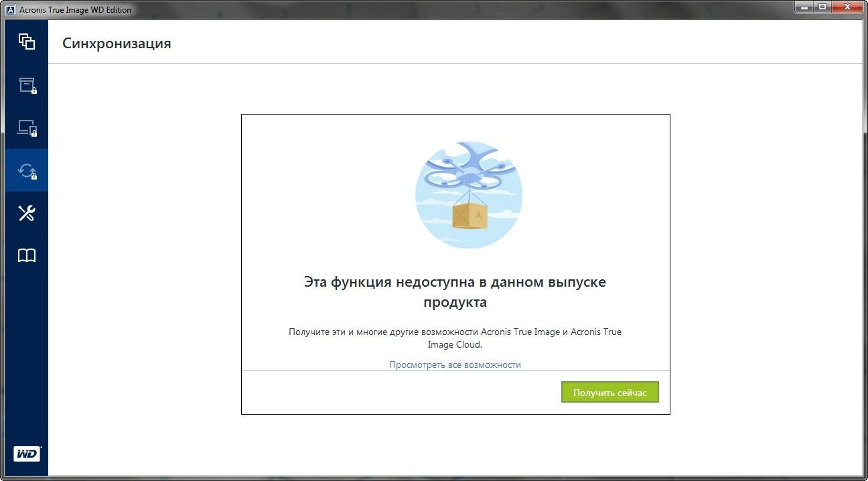This screenshot has height=481, width=868.
Task: Open the locked Dashboard devices icon
Action: [27, 127]
